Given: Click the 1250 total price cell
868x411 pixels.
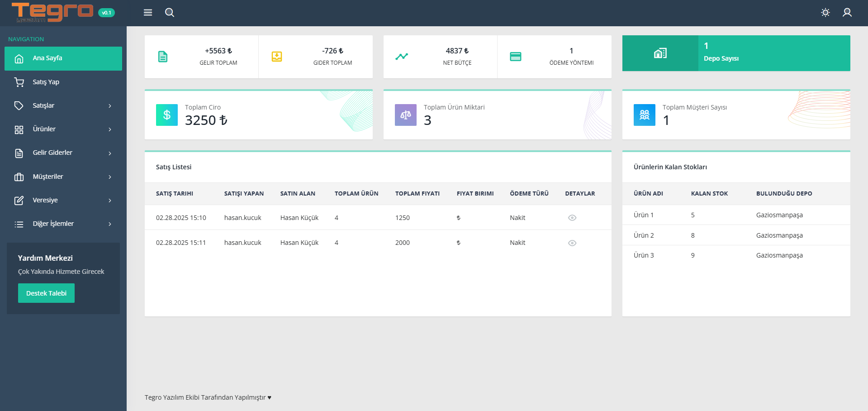Looking at the screenshot, I should (403, 218).
